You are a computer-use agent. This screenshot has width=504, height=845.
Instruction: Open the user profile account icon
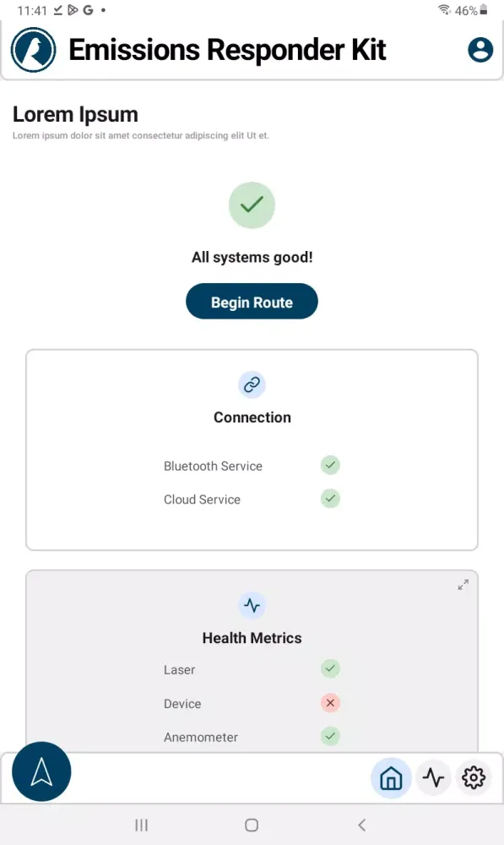tap(480, 50)
